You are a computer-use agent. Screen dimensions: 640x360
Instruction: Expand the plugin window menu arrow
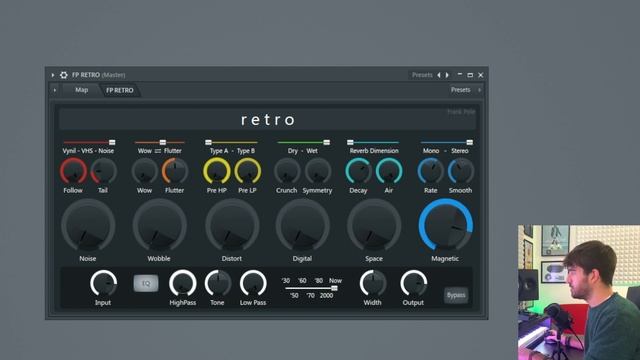53,75
